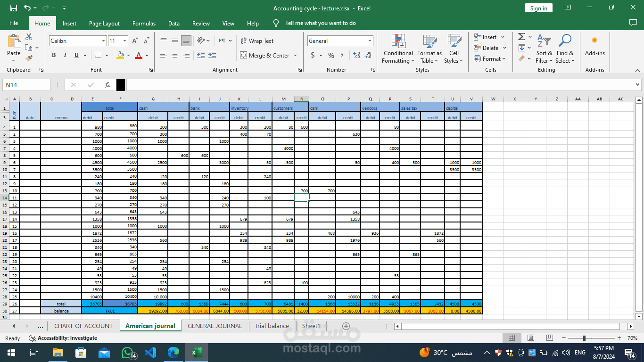The width and height of the screenshot is (644, 362).
Task: Open the Data ribbon tab
Action: click(174, 23)
